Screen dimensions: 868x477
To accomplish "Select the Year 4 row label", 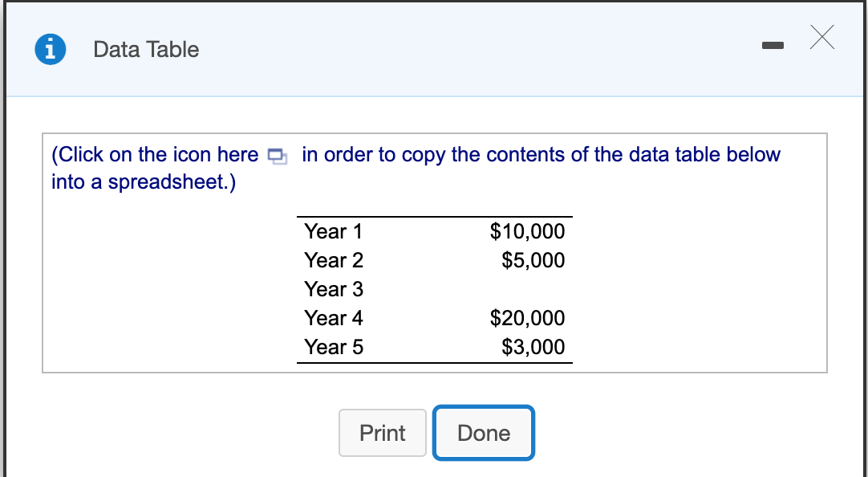I will tap(333, 318).
